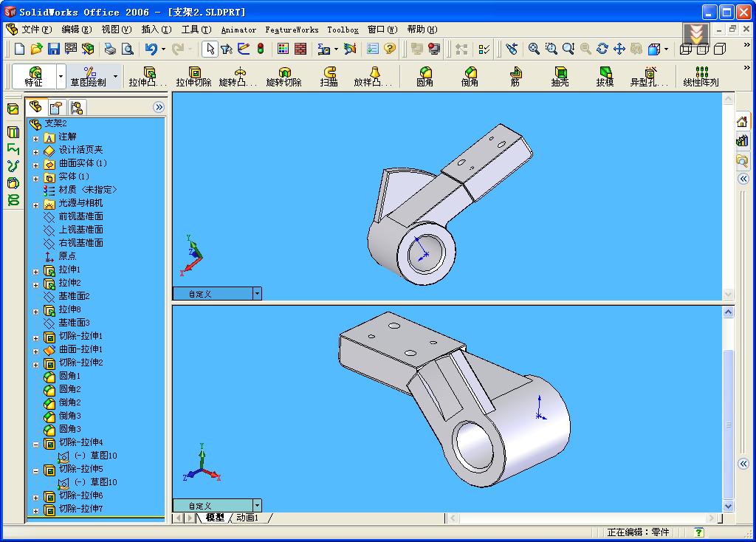Open the 特征 toolbar dropdown arrow
Screen dimensions: 756x542
(61, 76)
